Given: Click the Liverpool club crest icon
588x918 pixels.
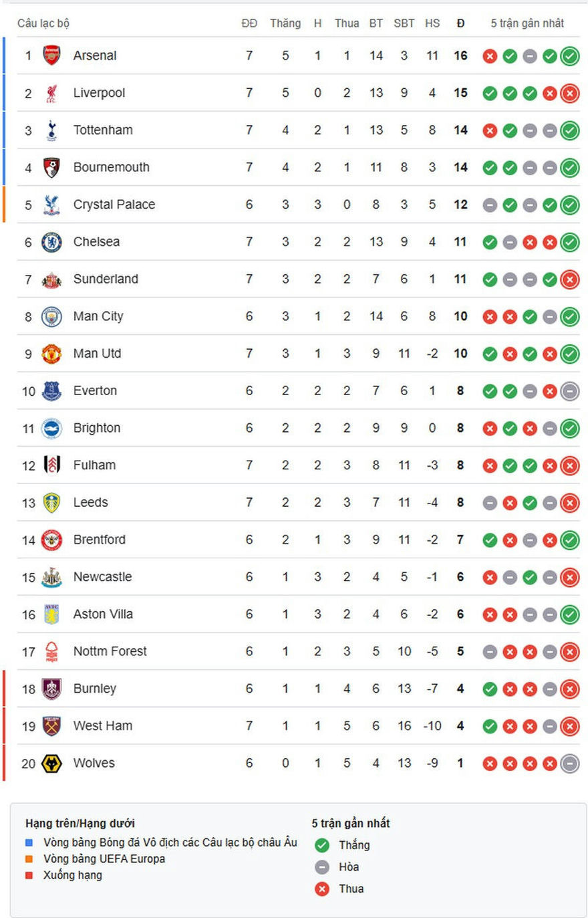Looking at the screenshot, I should [x=51, y=93].
